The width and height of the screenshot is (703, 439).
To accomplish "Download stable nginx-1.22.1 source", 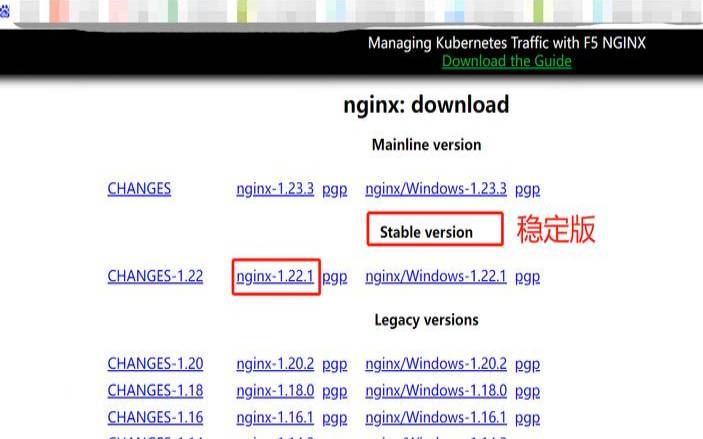I will click(275, 276).
